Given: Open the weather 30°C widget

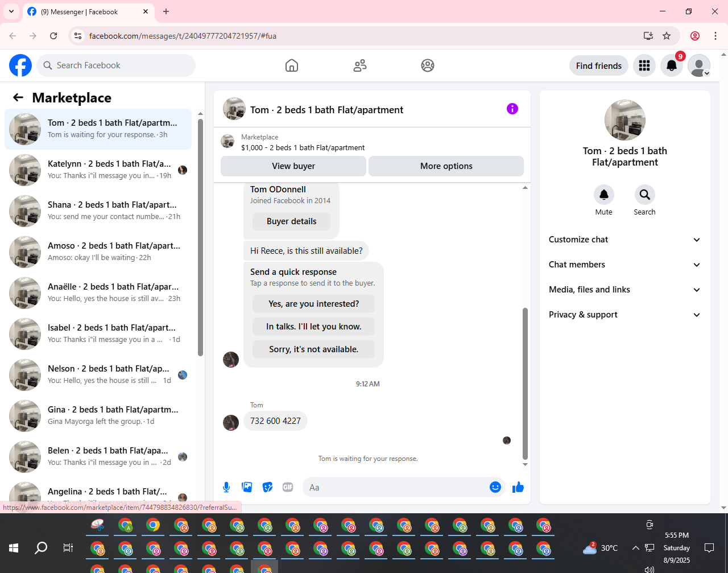Looking at the screenshot, I should click(x=601, y=548).
